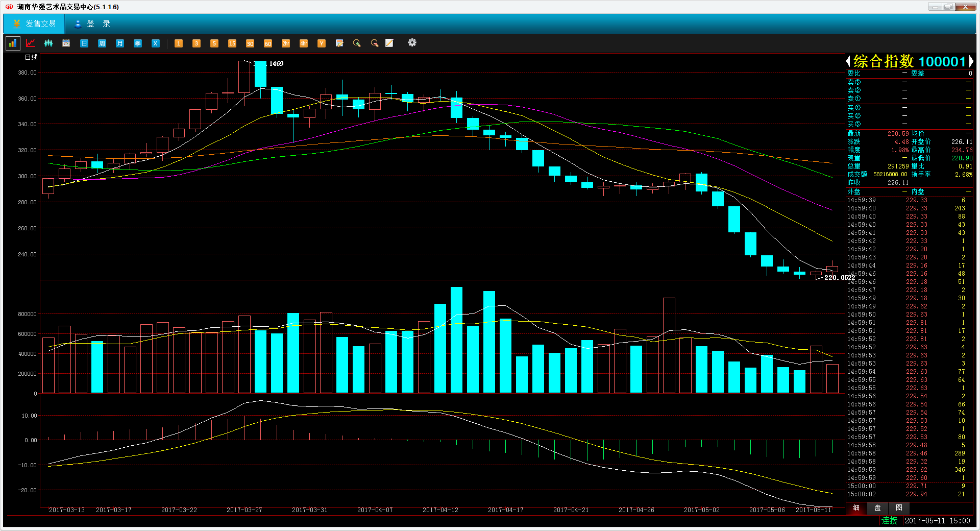Click the 220.0522 low price label
Image resolution: width=980 pixels, height=531 pixels.
840,278
